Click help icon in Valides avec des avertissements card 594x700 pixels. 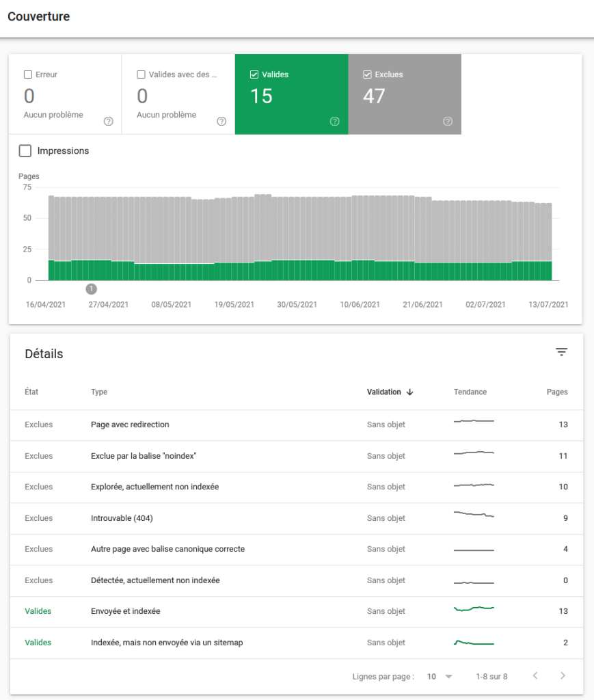(221, 122)
